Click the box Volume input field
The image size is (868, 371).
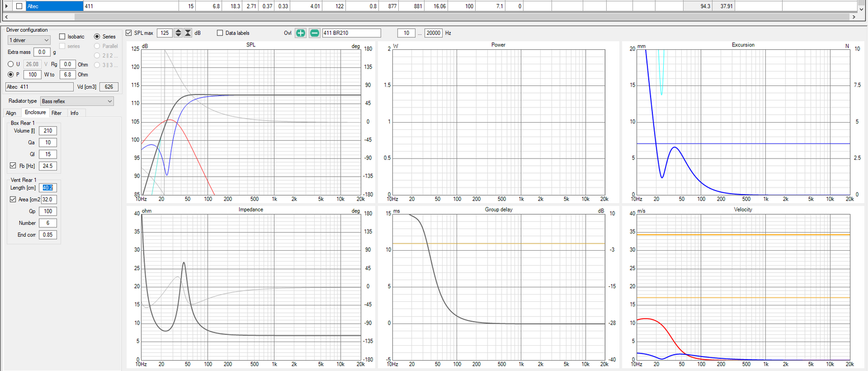(x=47, y=130)
